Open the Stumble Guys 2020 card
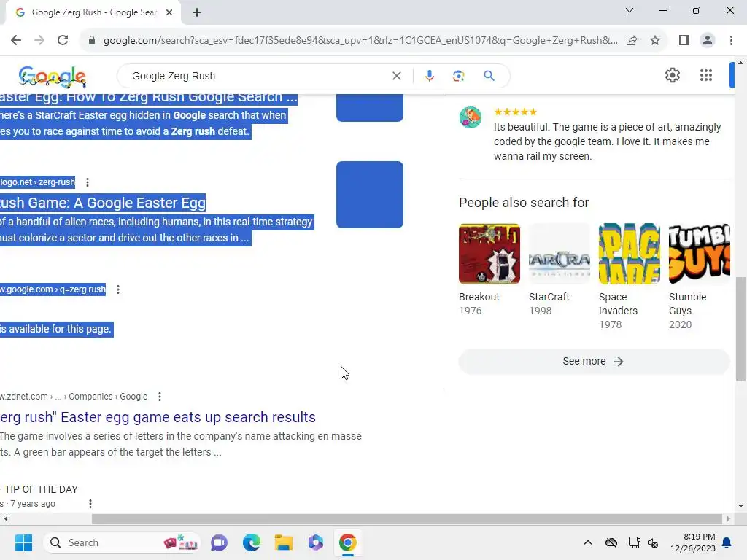The image size is (747, 560). coord(700,276)
